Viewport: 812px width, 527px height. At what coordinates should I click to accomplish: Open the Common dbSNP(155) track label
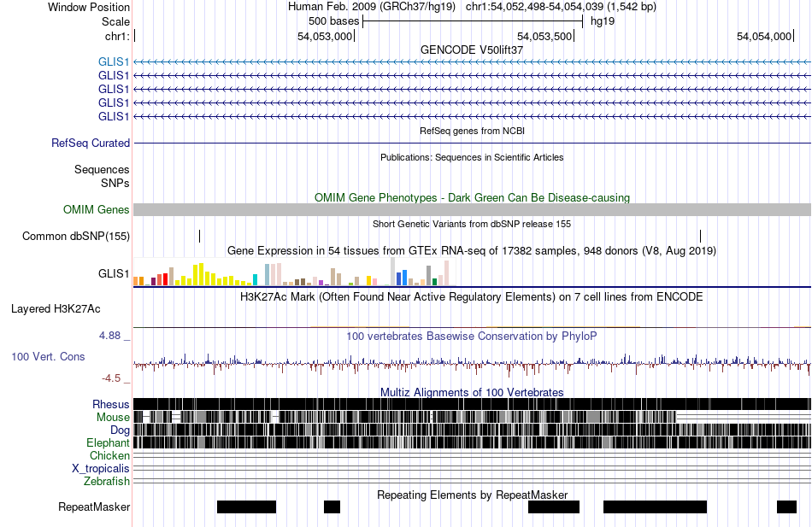click(x=75, y=236)
